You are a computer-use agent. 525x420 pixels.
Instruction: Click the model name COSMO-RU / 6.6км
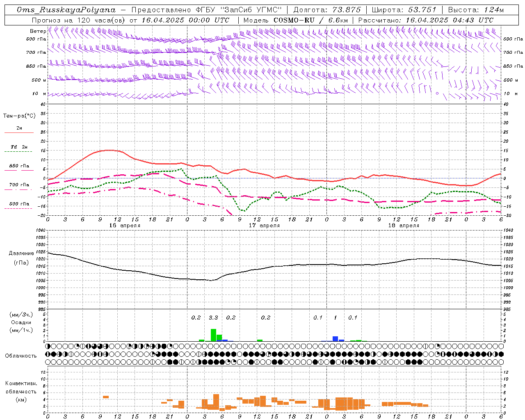coord(311,20)
